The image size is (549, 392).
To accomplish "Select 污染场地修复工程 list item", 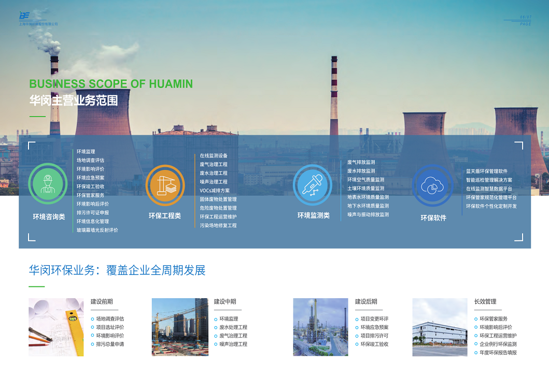I will [x=218, y=226].
